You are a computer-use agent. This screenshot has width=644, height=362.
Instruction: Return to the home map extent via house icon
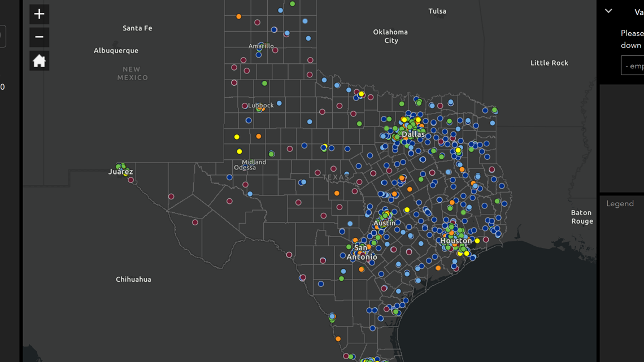point(38,60)
